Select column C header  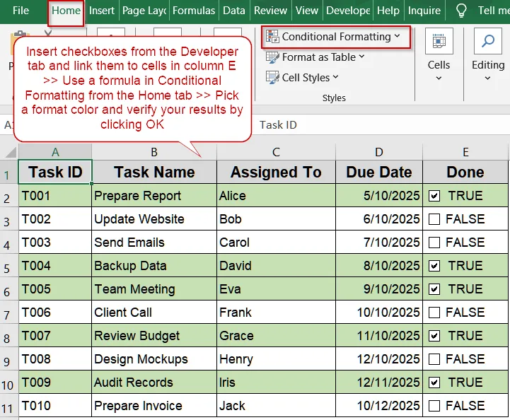tap(276, 152)
